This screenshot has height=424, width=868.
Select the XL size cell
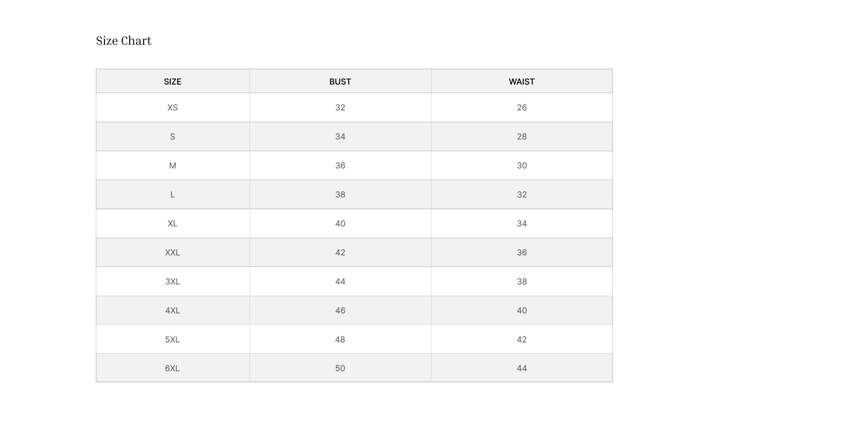coord(173,224)
